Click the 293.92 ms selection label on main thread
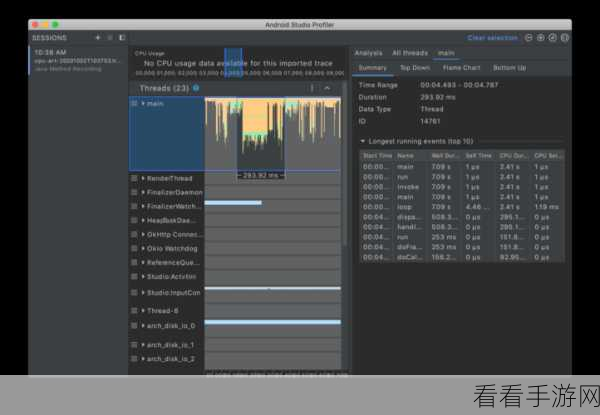 (261, 176)
